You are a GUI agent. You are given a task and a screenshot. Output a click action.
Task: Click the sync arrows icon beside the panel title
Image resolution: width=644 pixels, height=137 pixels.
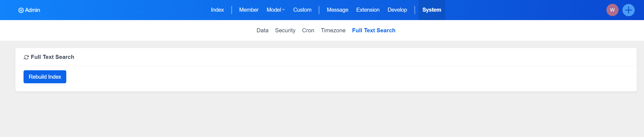tap(26, 57)
